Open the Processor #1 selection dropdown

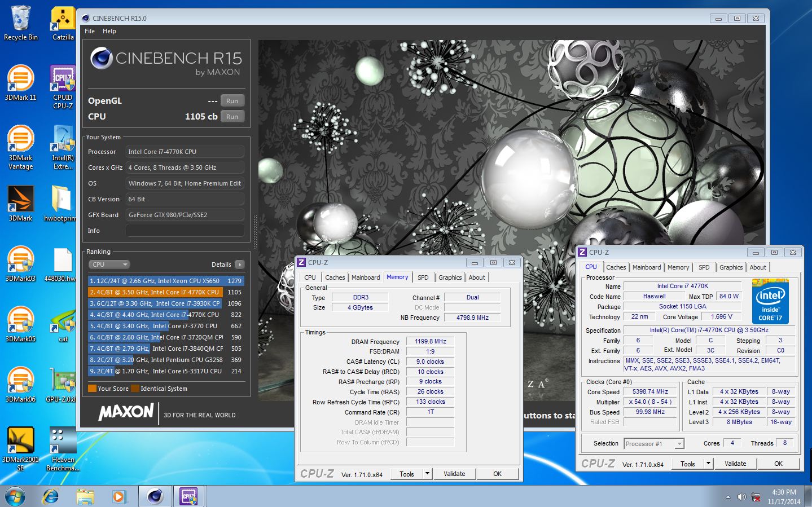point(654,444)
